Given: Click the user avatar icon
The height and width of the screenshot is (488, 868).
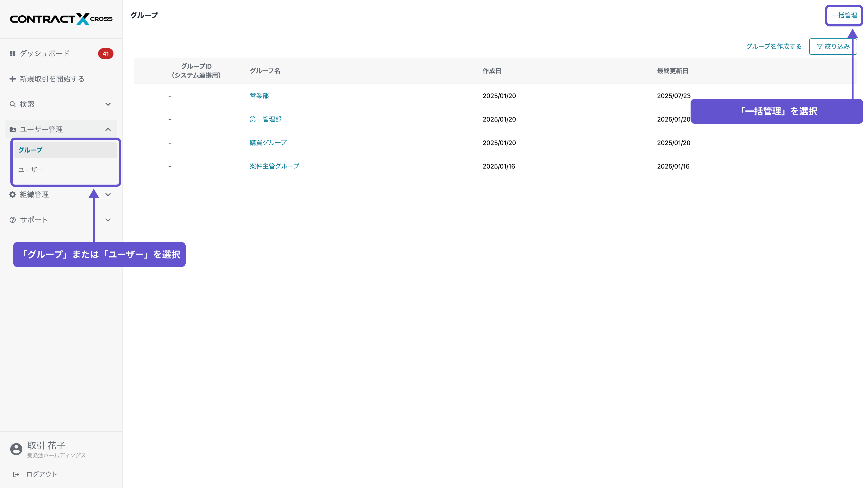Looking at the screenshot, I should coord(16,449).
